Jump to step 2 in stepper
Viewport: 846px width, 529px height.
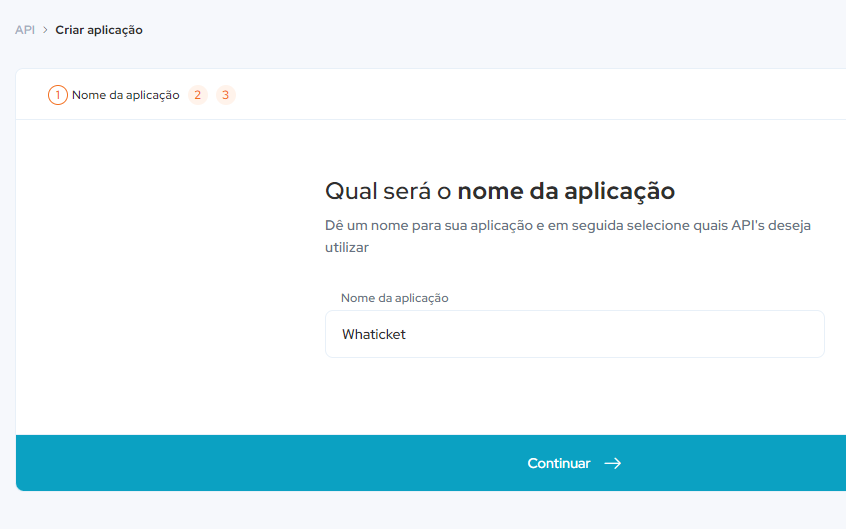pyautogui.click(x=198, y=95)
